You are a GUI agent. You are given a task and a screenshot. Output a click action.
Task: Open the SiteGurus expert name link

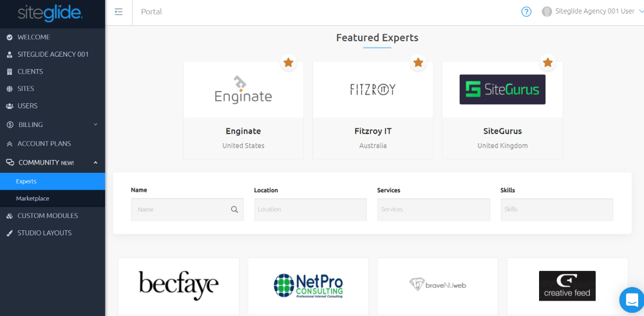[502, 132]
